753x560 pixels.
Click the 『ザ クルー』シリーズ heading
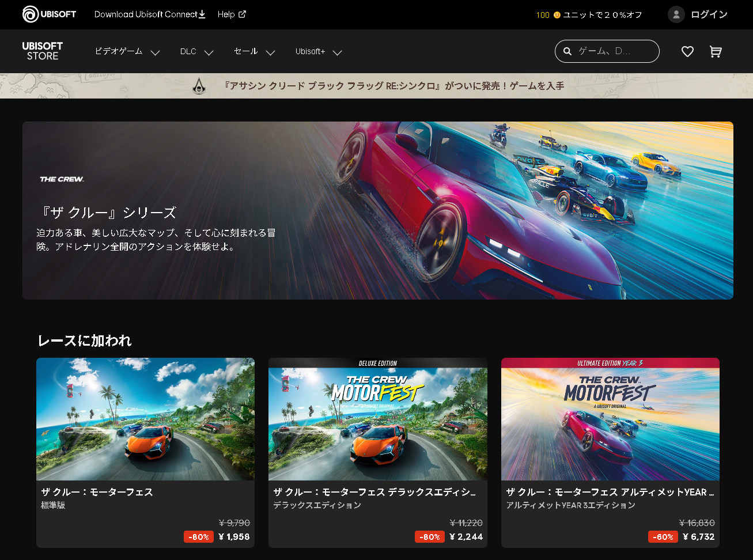(108, 213)
